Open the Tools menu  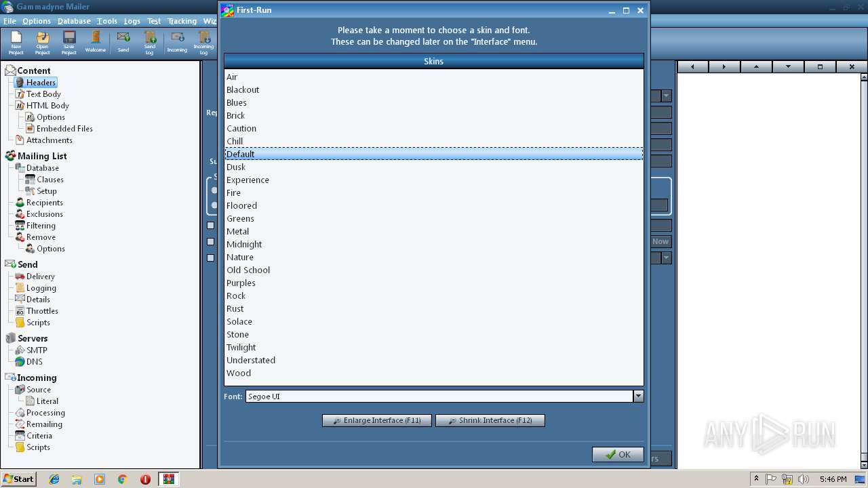(x=107, y=21)
